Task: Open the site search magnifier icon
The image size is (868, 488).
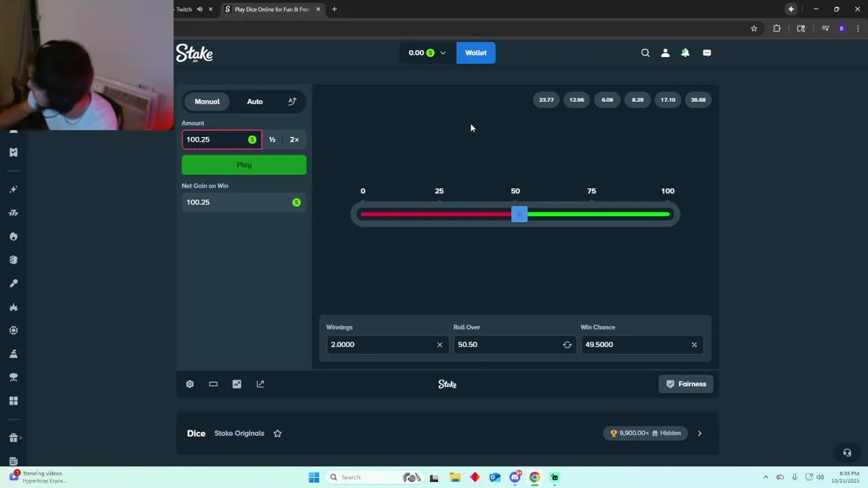Action: coord(646,53)
